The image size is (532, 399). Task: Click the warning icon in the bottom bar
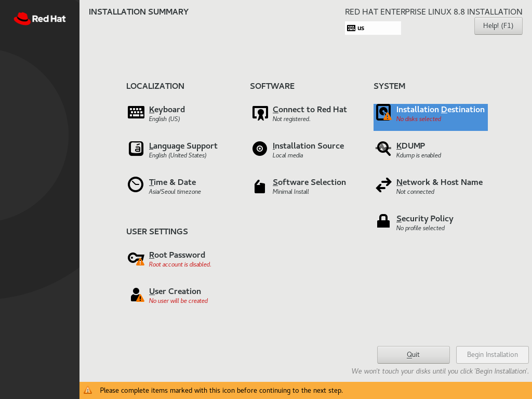point(88,390)
